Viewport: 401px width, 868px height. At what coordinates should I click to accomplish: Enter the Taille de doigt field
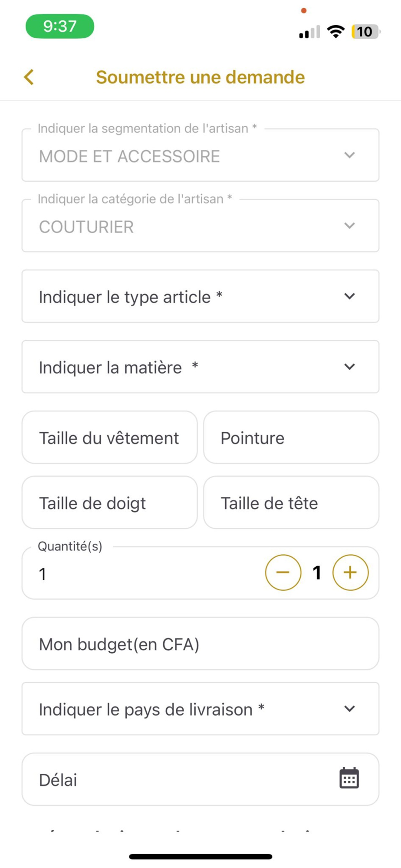coord(109,503)
